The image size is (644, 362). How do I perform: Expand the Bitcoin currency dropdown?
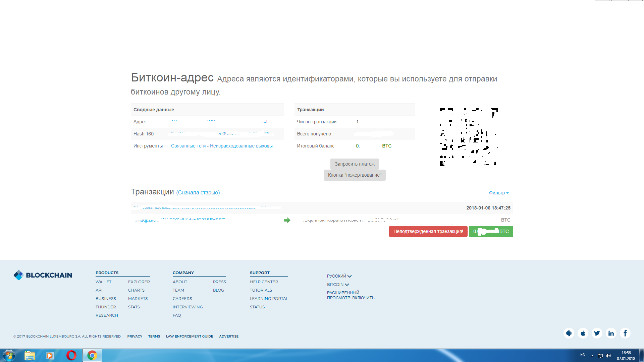(338, 285)
